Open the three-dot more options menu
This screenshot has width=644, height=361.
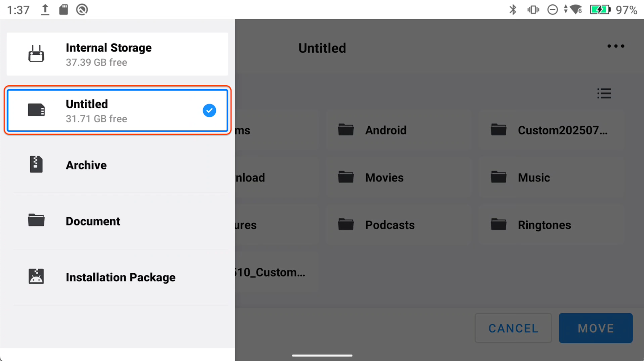(615, 46)
